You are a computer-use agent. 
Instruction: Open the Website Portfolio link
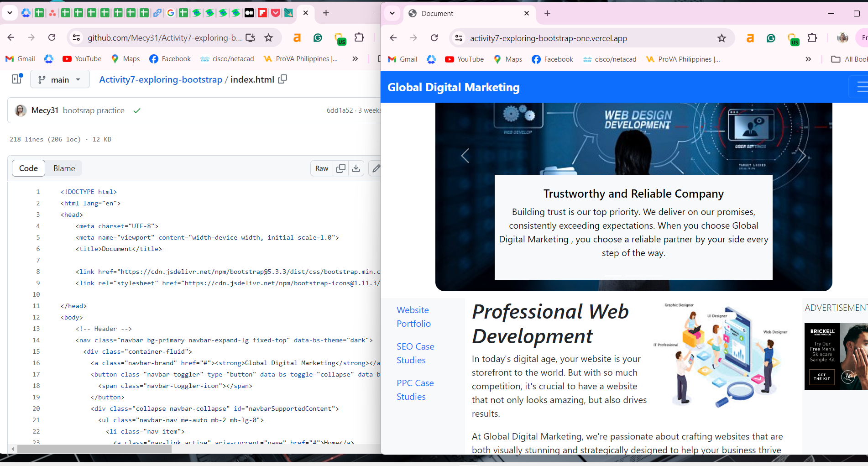pos(413,317)
